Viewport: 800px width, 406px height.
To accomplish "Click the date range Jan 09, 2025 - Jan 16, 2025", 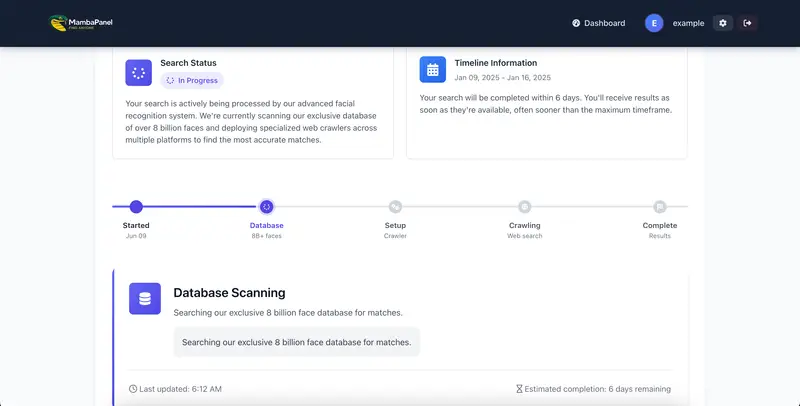I will pyautogui.click(x=503, y=78).
